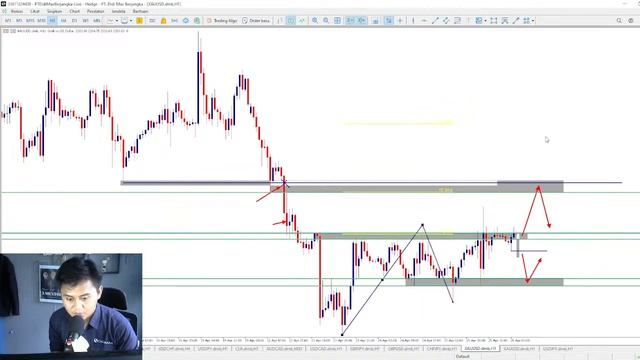Image resolution: width=640 pixels, height=360 pixels.
Task: Switch chart to M30 timeframe
Action: (x=41, y=20)
